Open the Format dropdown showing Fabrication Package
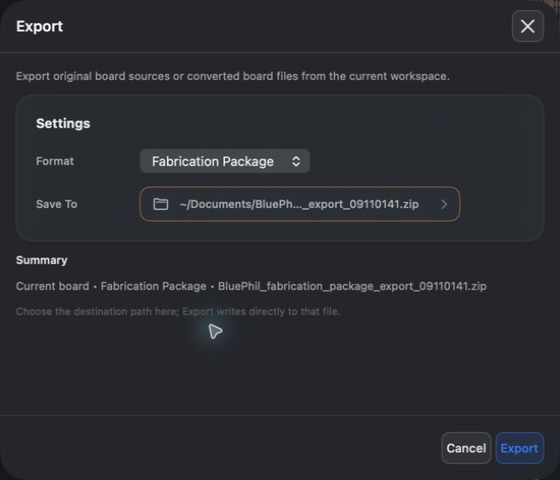 [x=225, y=161]
